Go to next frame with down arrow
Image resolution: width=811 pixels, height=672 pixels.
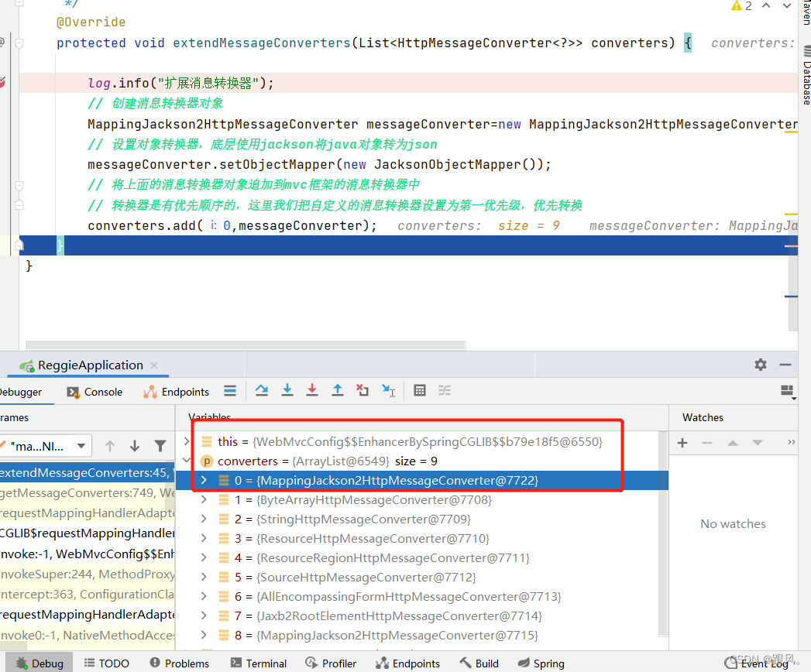click(x=135, y=446)
